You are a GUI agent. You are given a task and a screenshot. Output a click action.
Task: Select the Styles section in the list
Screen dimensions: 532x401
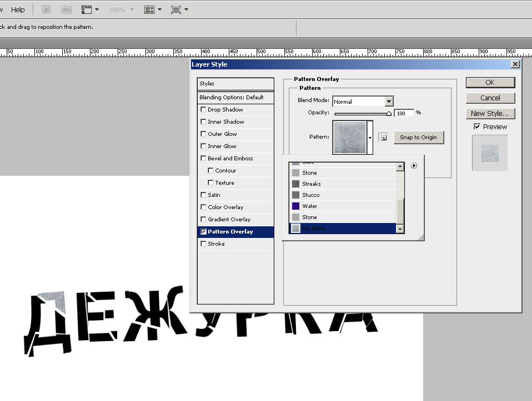coord(235,84)
